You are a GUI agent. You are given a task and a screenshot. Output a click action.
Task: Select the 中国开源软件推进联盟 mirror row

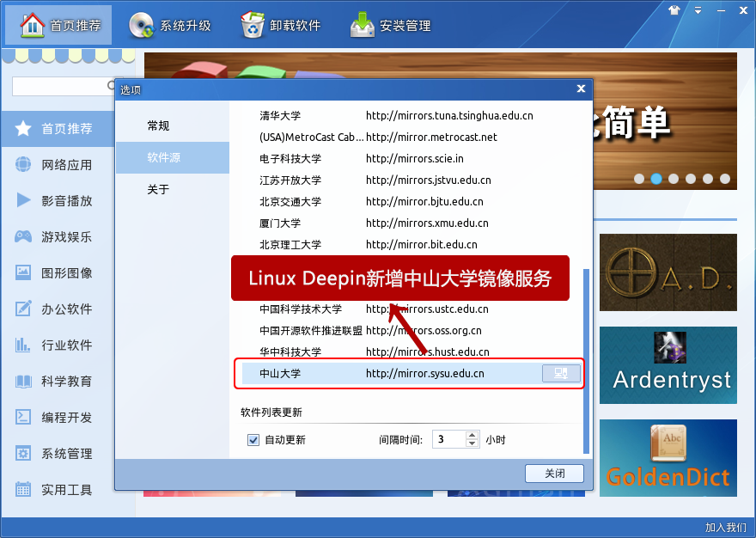click(412, 331)
